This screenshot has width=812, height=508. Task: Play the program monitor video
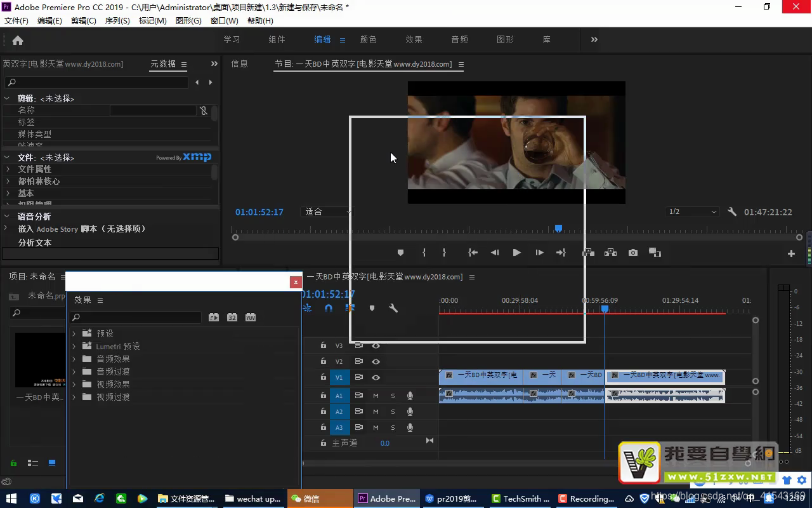point(517,253)
